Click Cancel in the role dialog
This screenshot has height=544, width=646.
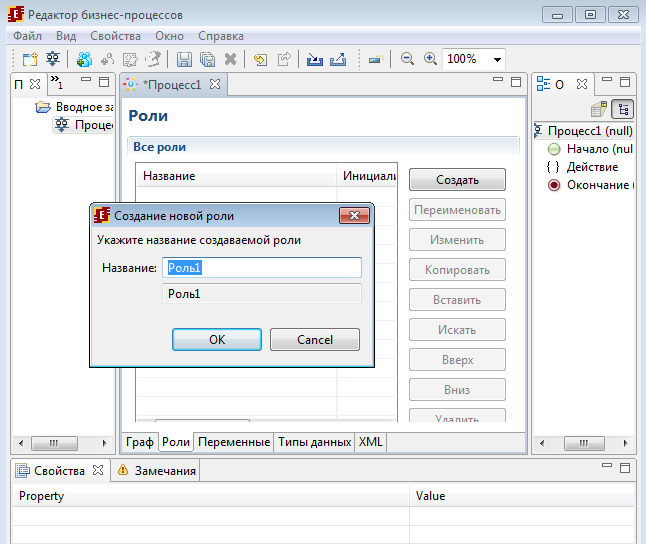tap(315, 340)
